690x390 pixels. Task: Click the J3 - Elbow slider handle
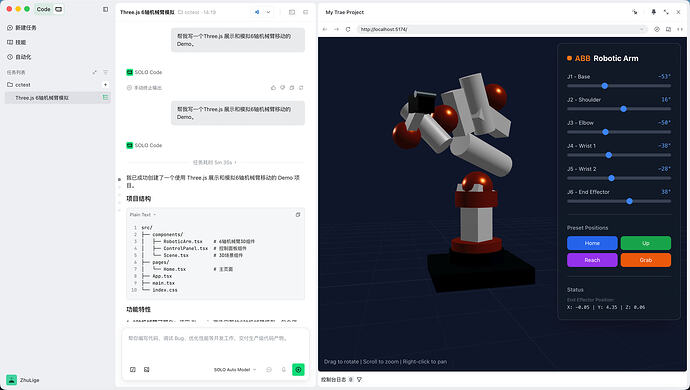point(606,132)
